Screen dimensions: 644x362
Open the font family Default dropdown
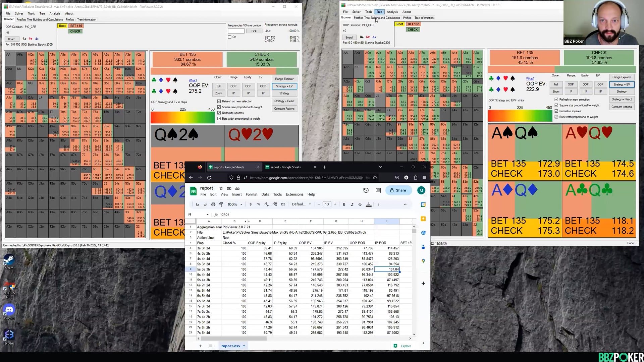[301, 204]
